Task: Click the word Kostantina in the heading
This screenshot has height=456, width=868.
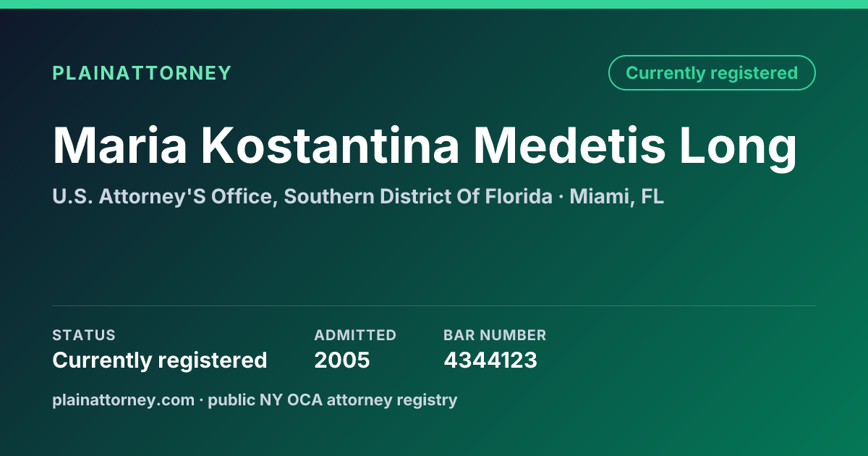Action: [x=330, y=146]
